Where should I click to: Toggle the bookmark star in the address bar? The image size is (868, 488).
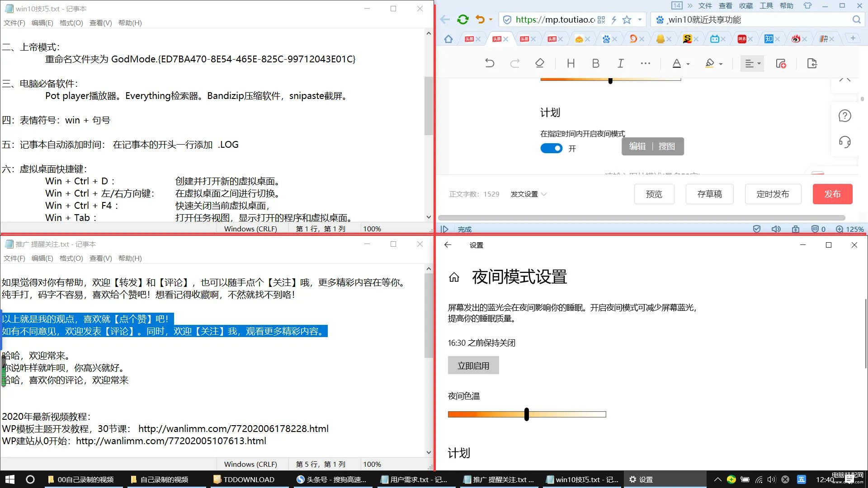tap(626, 19)
